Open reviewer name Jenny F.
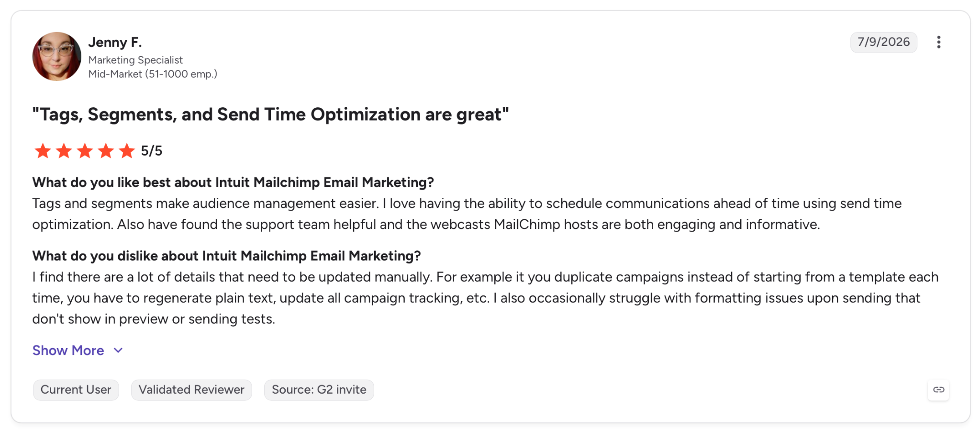This screenshot has height=430, width=980. click(x=115, y=42)
